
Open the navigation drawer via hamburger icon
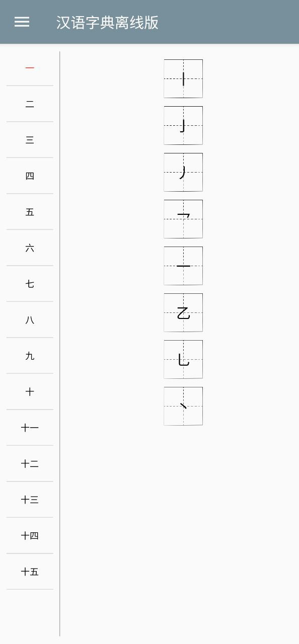point(21,22)
